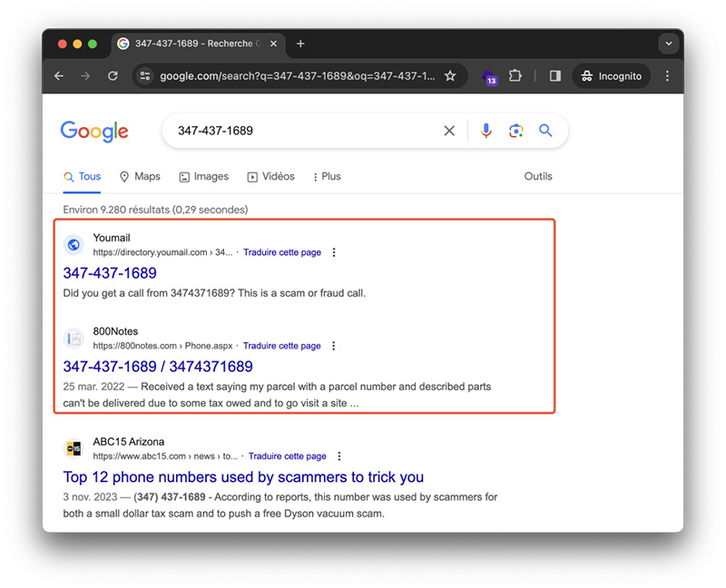The width and height of the screenshot is (726, 588).
Task: Click the 800Notes site name text
Action: click(116, 331)
